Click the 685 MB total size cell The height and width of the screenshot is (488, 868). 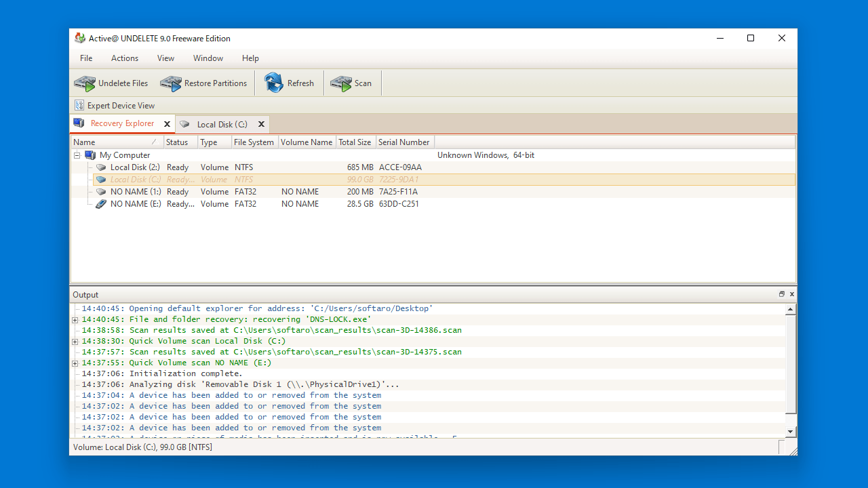pyautogui.click(x=360, y=167)
